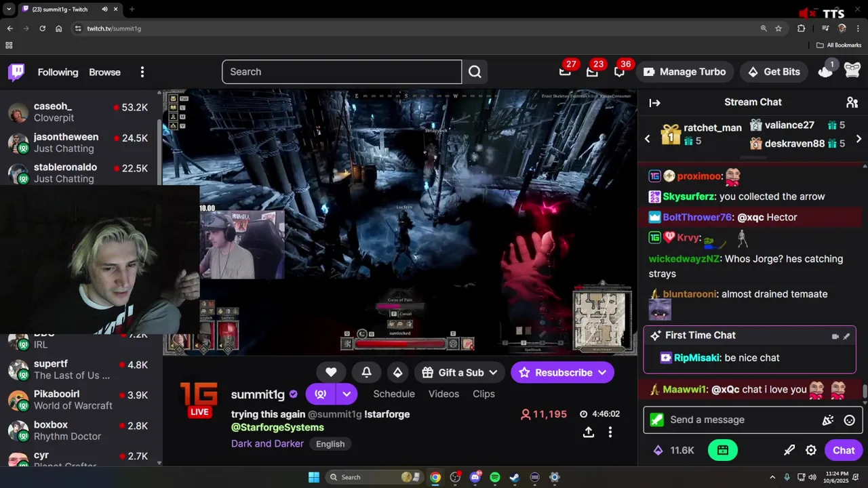Open the Dark and Darker category link
The image size is (868, 488).
click(267, 444)
